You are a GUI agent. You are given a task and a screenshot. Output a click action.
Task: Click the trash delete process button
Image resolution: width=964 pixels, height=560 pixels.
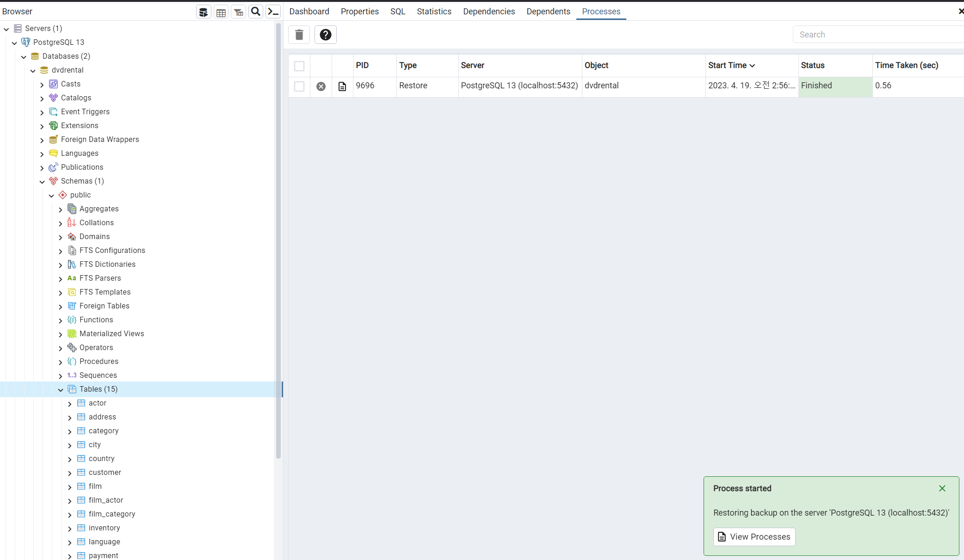[x=299, y=35]
